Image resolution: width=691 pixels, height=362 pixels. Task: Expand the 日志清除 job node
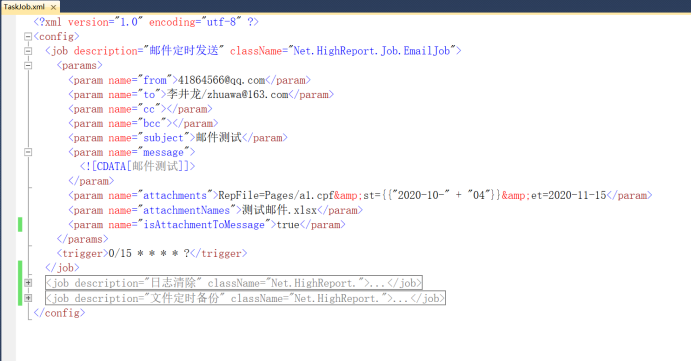point(28,283)
